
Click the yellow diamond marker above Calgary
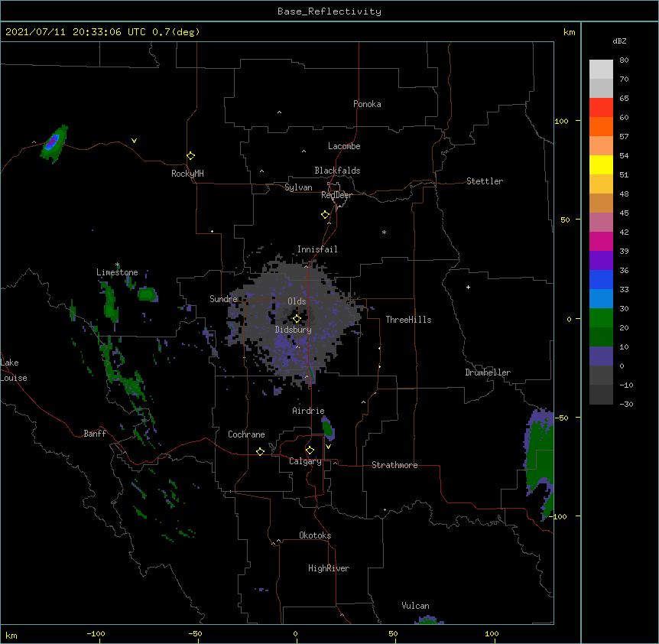(310, 450)
